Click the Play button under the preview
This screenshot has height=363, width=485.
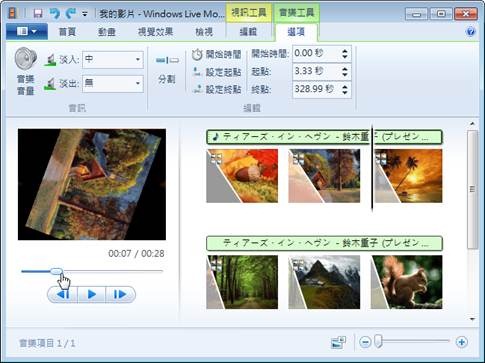tap(92, 294)
